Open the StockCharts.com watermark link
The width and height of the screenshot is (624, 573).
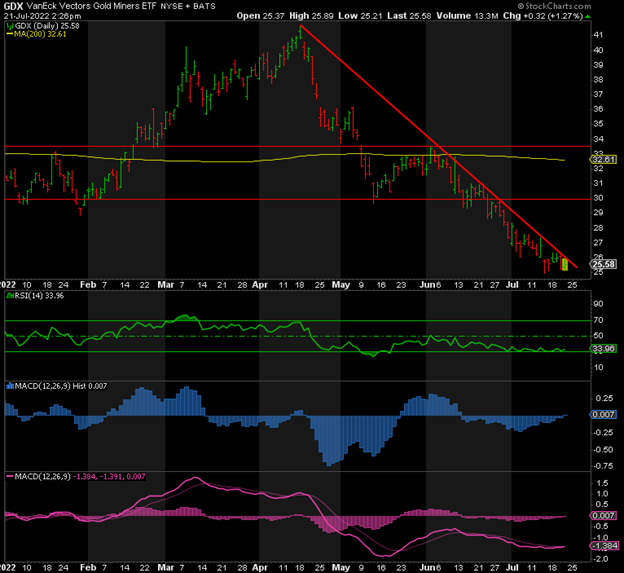pyautogui.click(x=554, y=6)
